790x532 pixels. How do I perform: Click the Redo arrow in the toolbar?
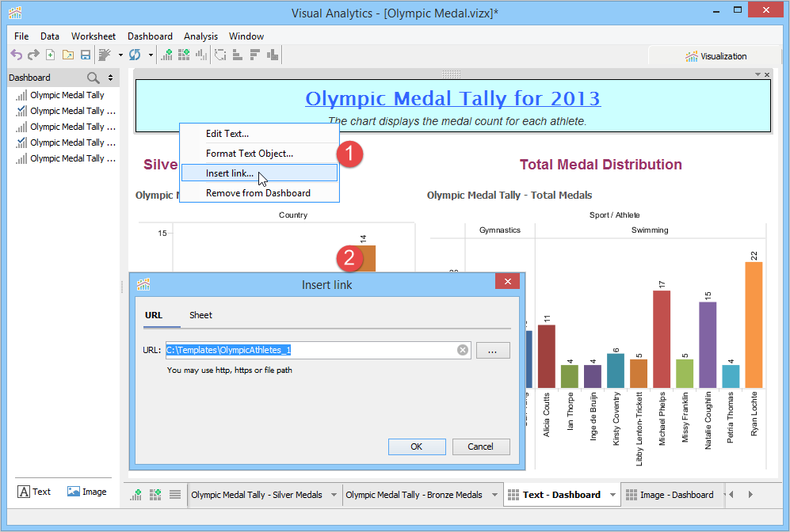click(33, 55)
